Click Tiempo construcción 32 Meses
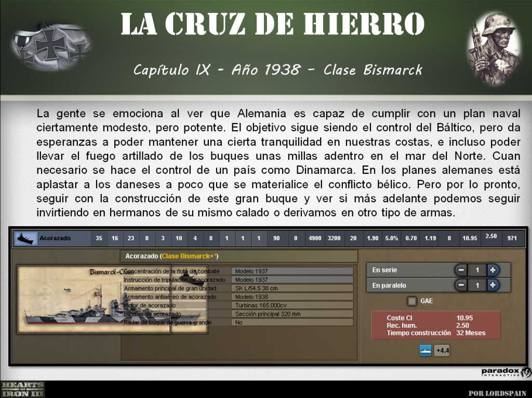The height and width of the screenshot is (398, 532). tap(436, 333)
